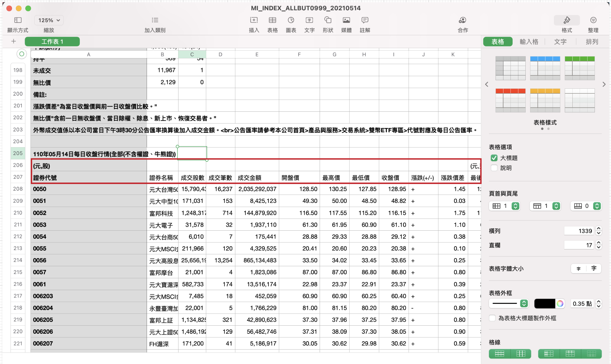Image resolution: width=611 pixels, height=364 pixels.
Task: Enable 為表格大標題製作外框 checkbox
Action: [x=492, y=318]
